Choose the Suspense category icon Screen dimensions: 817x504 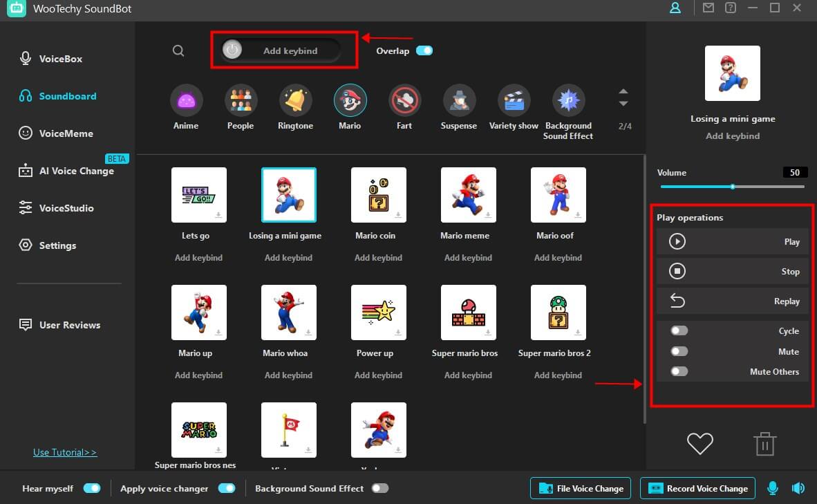click(458, 101)
